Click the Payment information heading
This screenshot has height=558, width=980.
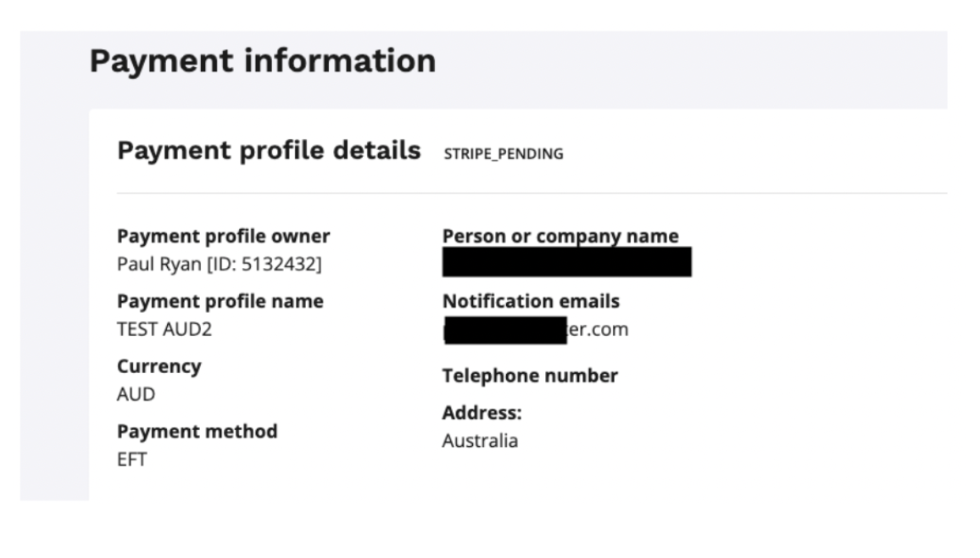click(x=262, y=61)
